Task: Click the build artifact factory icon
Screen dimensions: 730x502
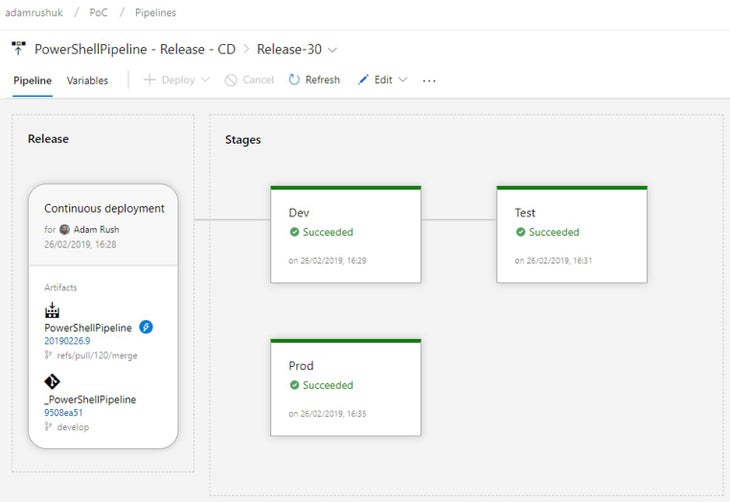Action: point(52,309)
